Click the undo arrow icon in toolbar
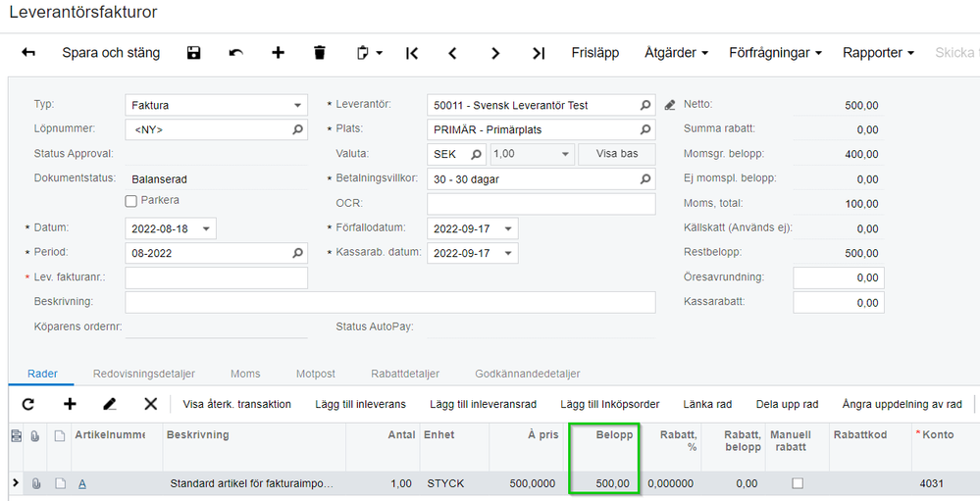Screen dimensions: 980x501 [235, 53]
